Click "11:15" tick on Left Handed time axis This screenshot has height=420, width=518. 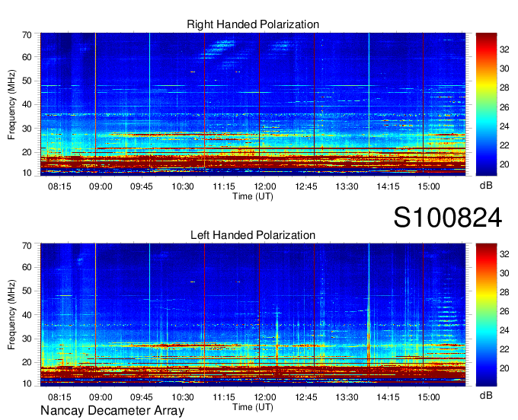point(224,397)
